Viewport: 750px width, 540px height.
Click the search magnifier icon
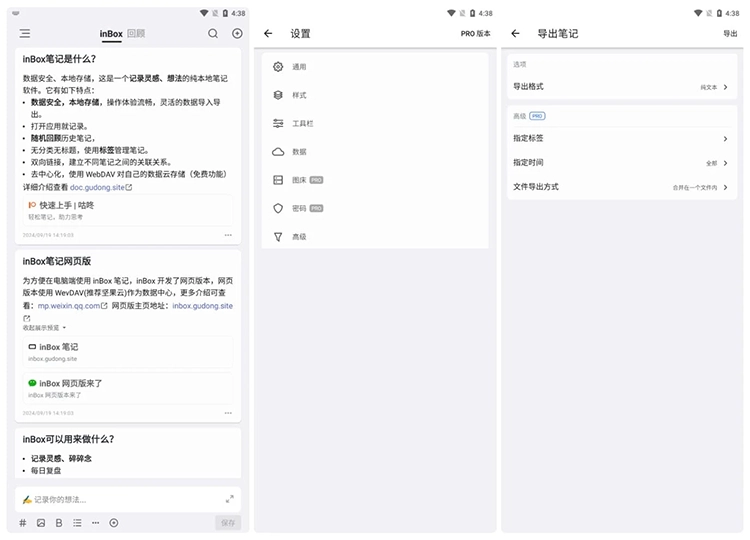click(213, 33)
